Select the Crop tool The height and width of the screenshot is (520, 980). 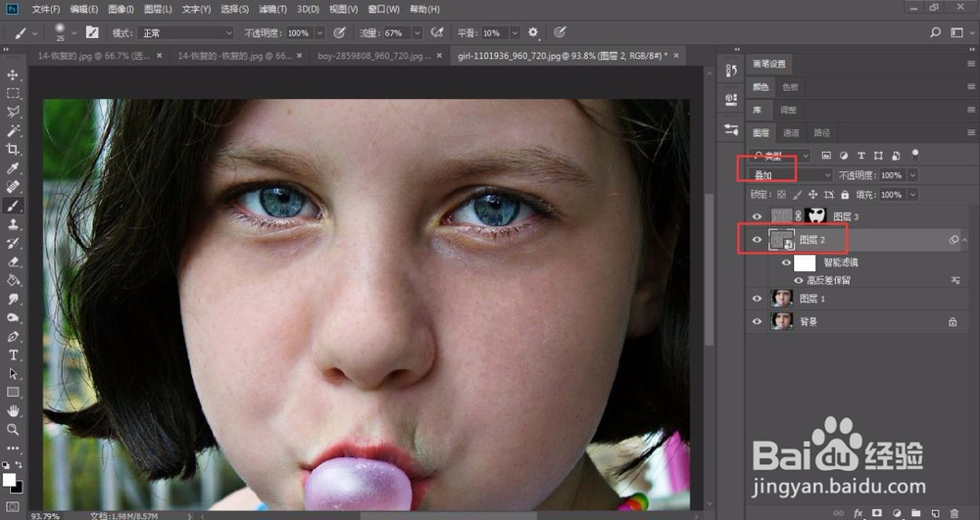point(13,149)
